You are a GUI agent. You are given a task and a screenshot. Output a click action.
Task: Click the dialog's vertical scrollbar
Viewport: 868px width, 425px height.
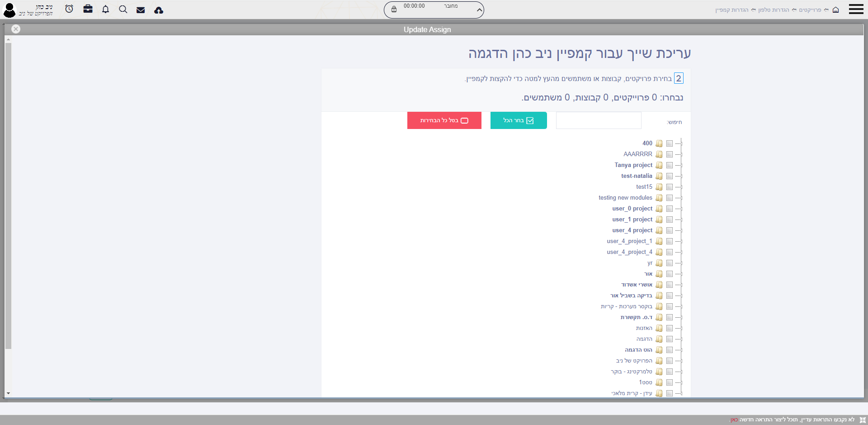[8, 195]
